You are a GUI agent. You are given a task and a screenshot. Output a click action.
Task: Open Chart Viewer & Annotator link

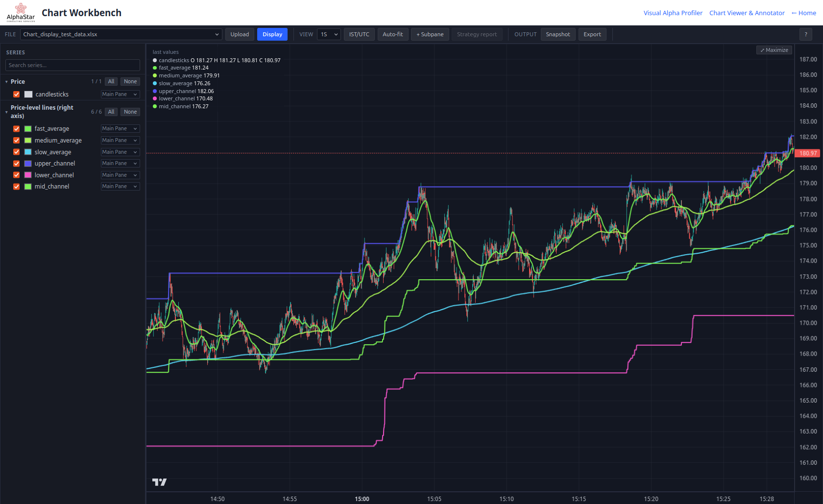pos(747,13)
